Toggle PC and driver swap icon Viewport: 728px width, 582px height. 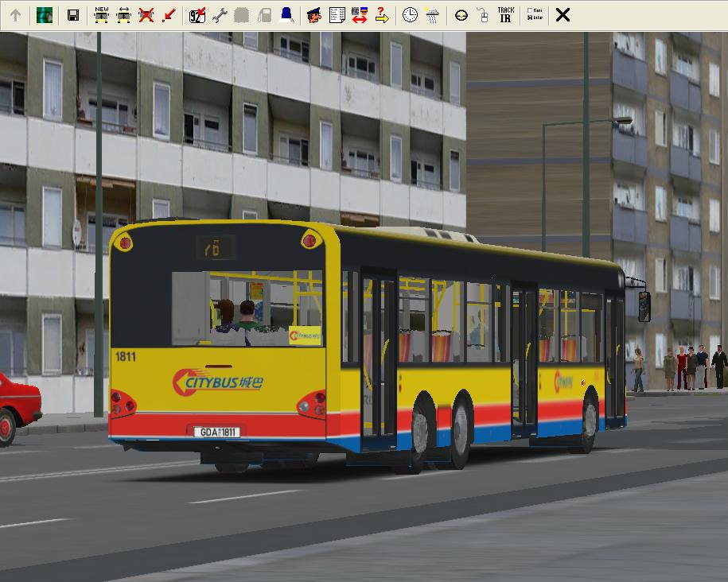pos(360,15)
